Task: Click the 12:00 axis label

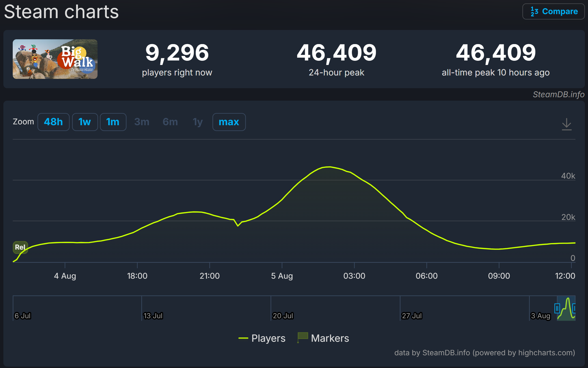Action: [565, 276]
